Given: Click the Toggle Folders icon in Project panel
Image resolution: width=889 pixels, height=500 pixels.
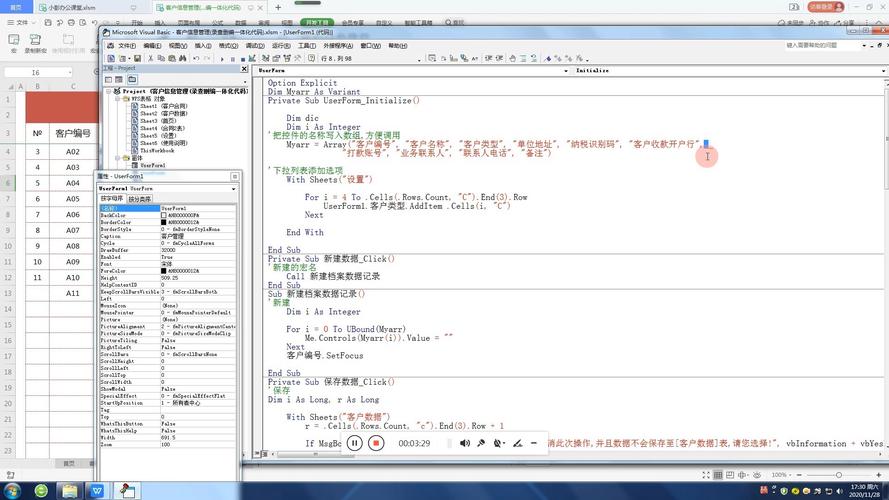Looking at the screenshot, I should coord(132,79).
